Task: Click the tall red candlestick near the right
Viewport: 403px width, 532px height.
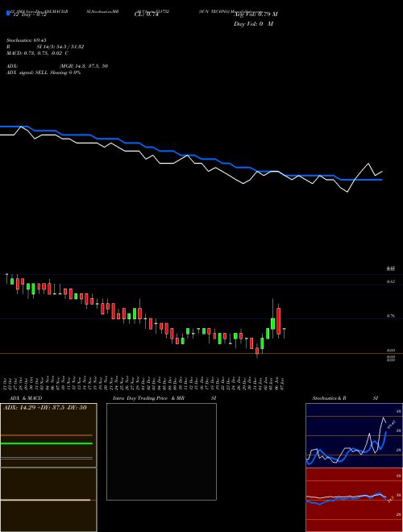Action: (x=279, y=321)
